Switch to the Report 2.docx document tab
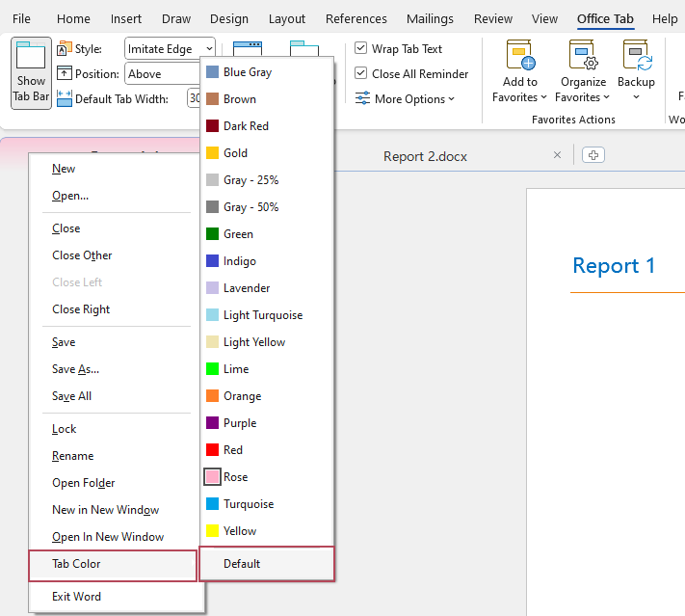This screenshot has height=616, width=685. click(x=425, y=156)
